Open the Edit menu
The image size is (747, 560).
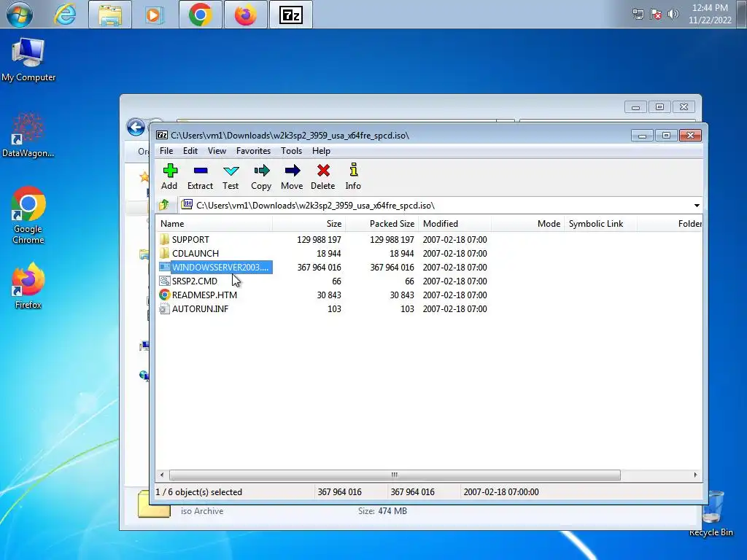190,151
